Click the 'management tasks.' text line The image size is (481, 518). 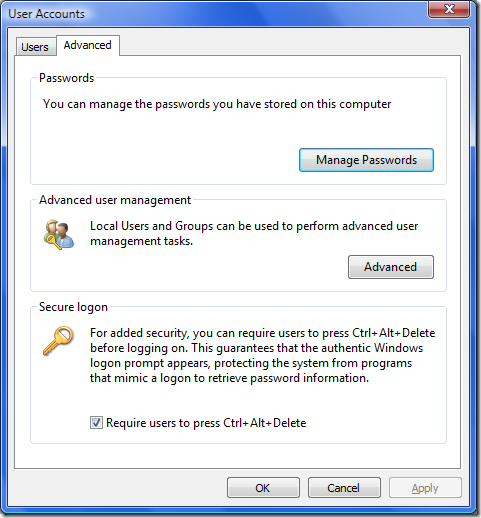coord(141,241)
